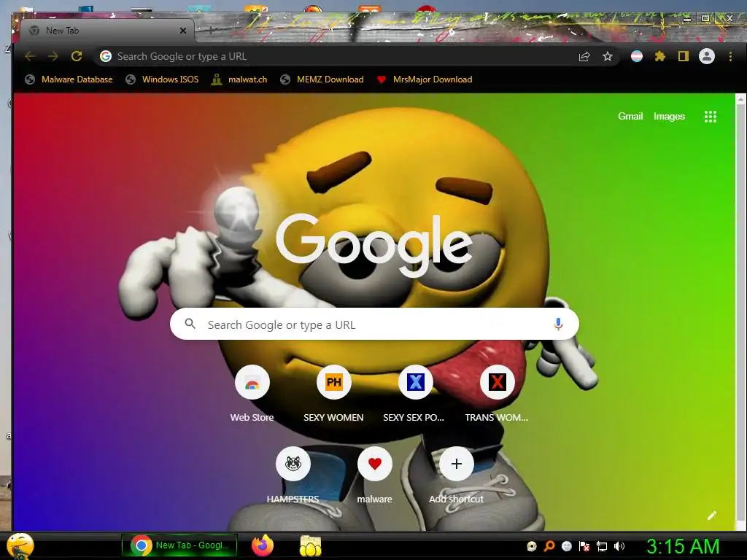747x560 pixels.
Task: Open Google Images link
Action: click(669, 116)
